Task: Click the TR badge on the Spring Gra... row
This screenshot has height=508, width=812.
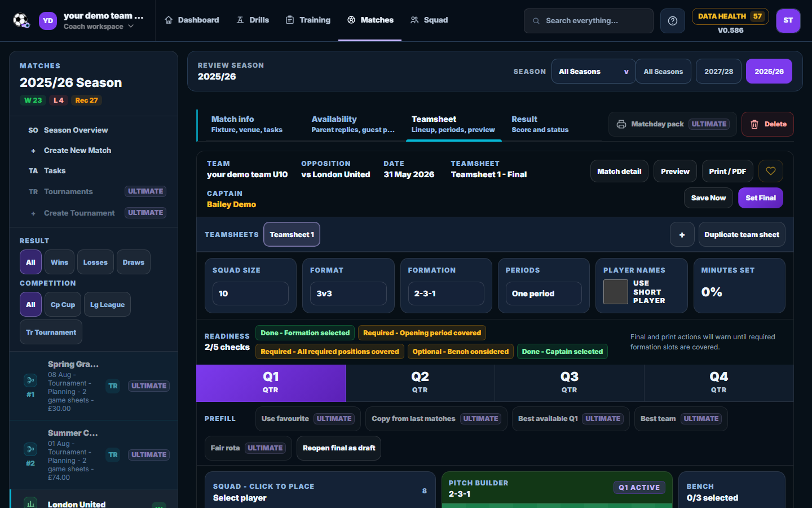Action: coord(113,386)
